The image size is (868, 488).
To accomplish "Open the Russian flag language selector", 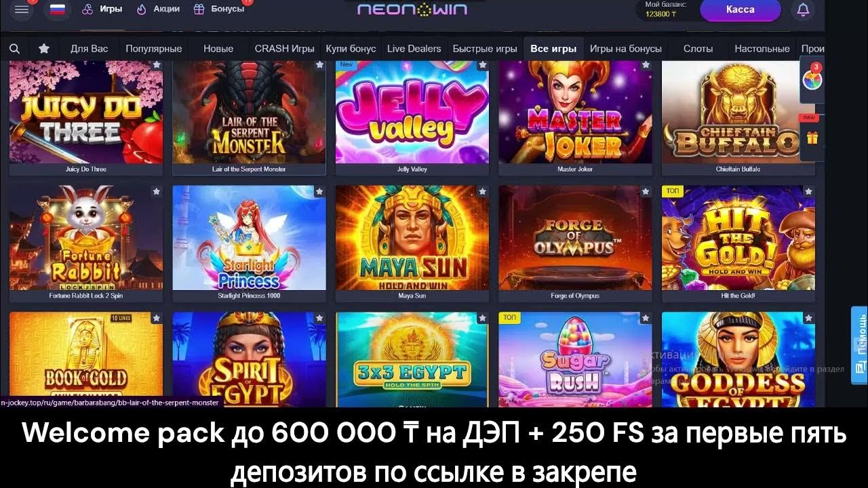I will (58, 9).
